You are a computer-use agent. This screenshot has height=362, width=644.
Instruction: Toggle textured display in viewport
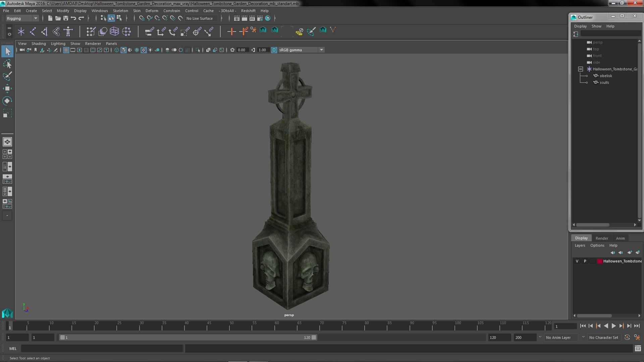point(144,50)
